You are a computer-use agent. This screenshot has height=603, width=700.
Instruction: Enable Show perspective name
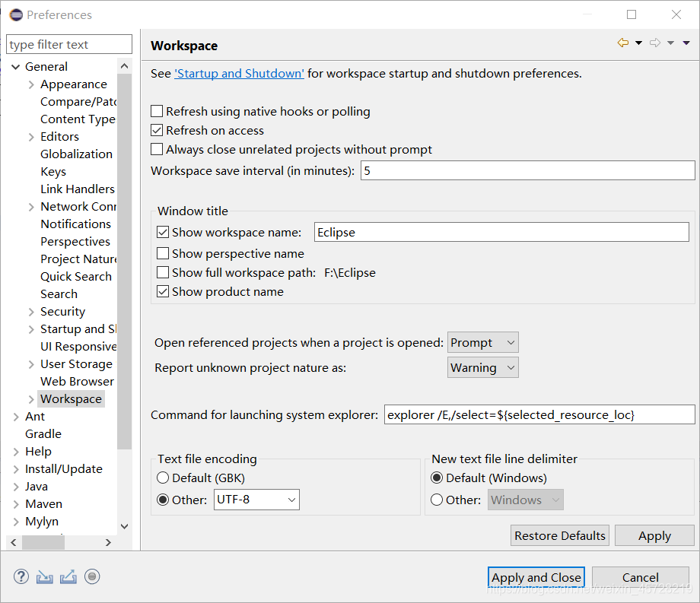163,253
